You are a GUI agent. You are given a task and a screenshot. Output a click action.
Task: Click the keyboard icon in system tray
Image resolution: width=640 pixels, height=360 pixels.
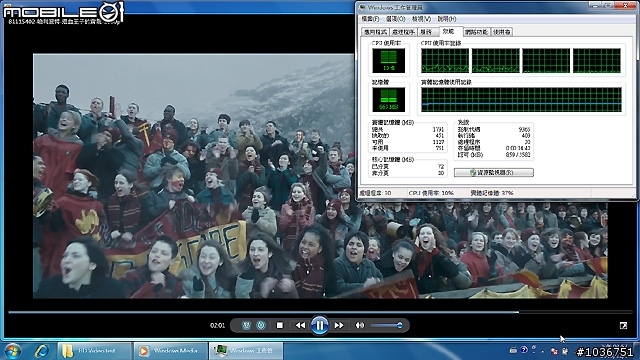click(x=513, y=350)
